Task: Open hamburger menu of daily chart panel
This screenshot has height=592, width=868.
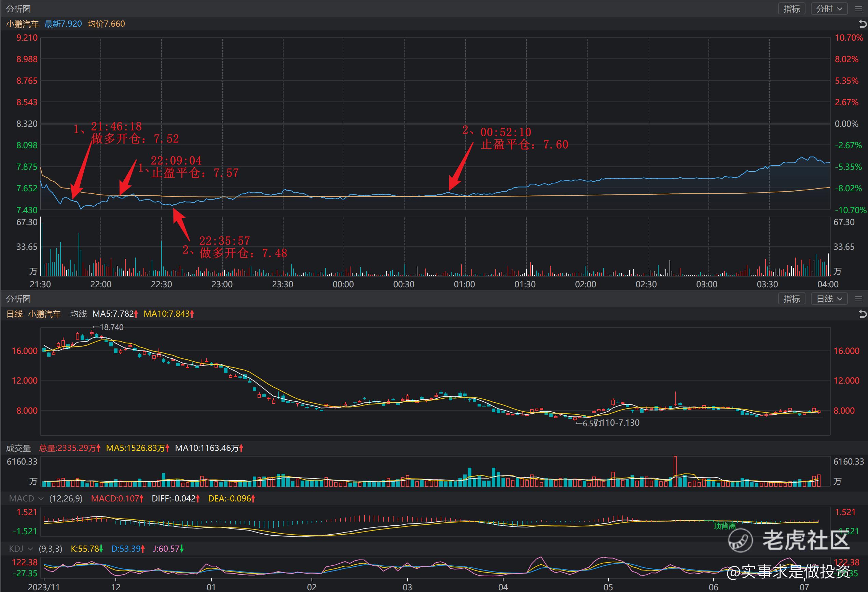Action: point(859,299)
